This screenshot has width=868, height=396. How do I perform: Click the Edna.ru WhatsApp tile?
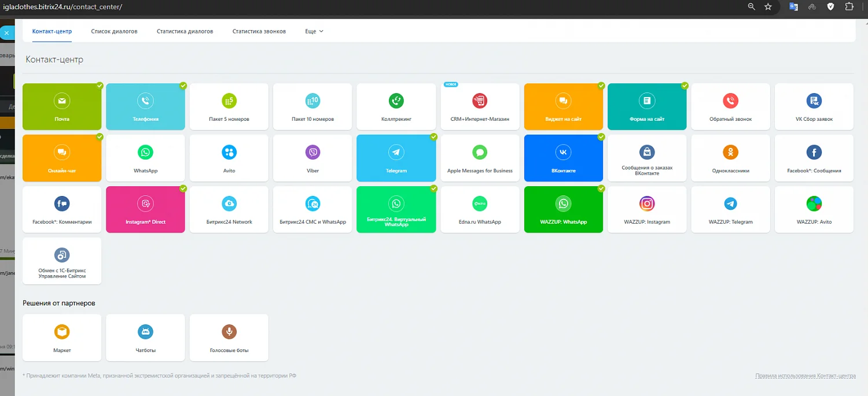480,209
